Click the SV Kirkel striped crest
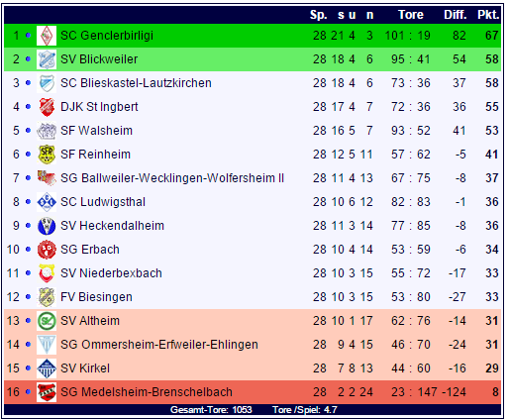Screen dimensions: 510x420 click(47, 368)
